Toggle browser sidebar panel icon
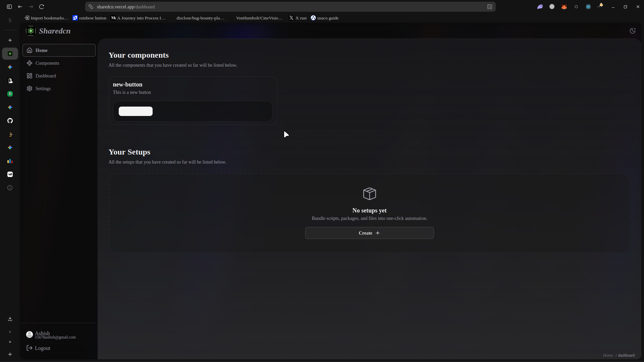This screenshot has height=362, width=644. click(x=9, y=7)
